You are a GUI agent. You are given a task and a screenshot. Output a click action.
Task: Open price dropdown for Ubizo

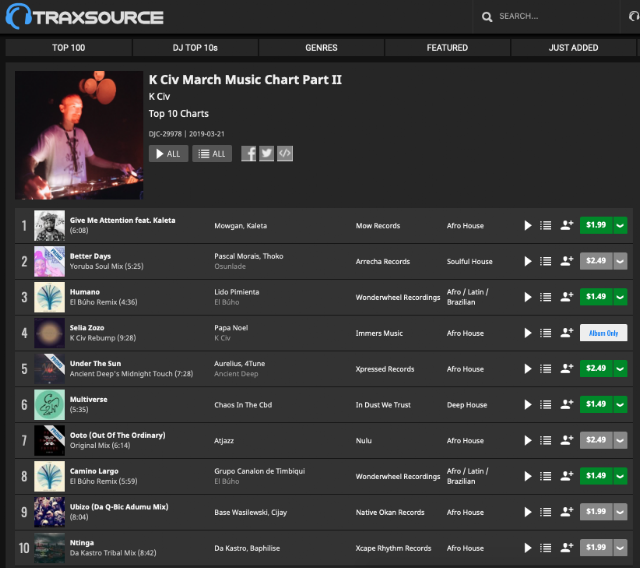point(620,512)
